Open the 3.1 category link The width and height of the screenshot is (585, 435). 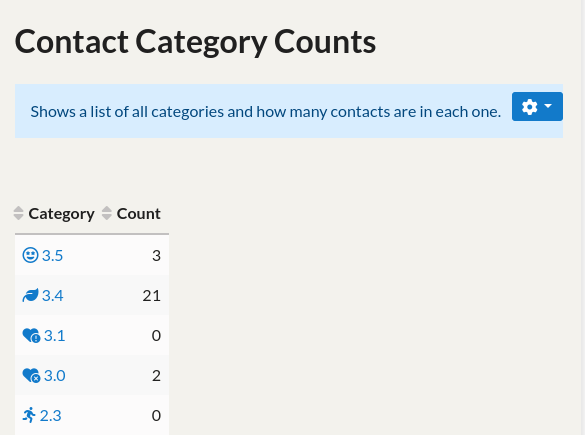click(54, 335)
